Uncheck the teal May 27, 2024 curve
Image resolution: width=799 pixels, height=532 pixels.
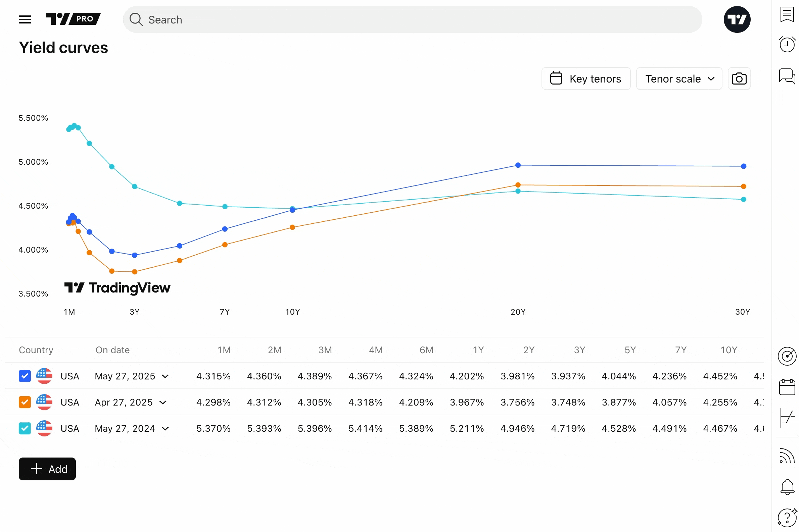click(x=25, y=428)
